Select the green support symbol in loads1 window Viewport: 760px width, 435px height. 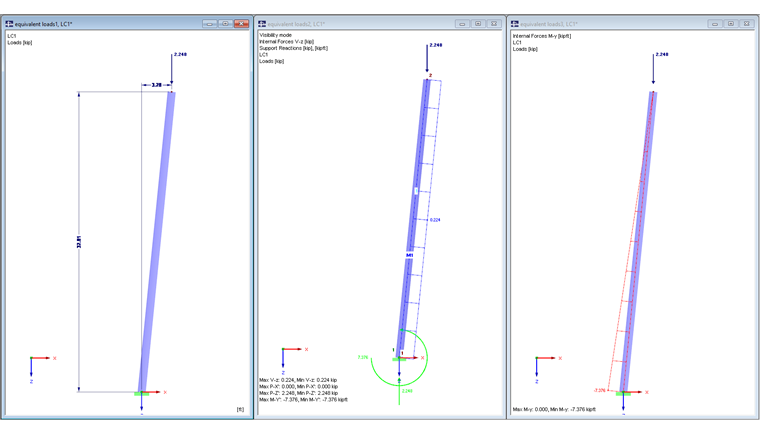(142, 394)
